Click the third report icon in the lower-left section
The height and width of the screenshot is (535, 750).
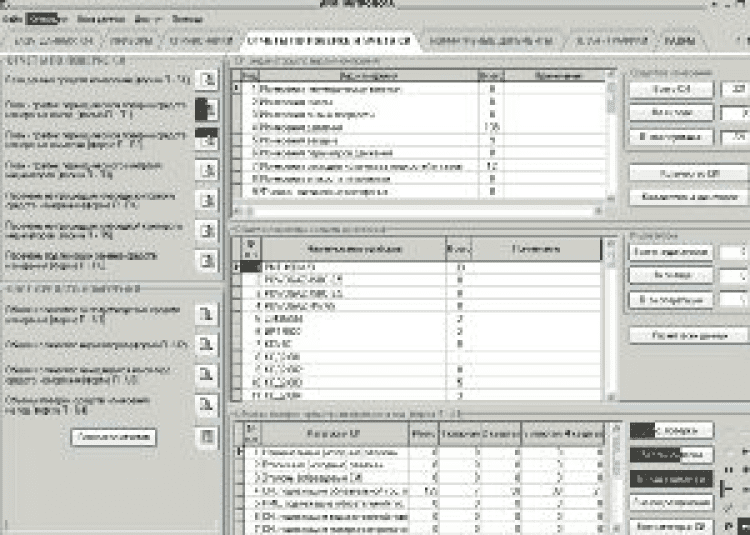coord(206,375)
